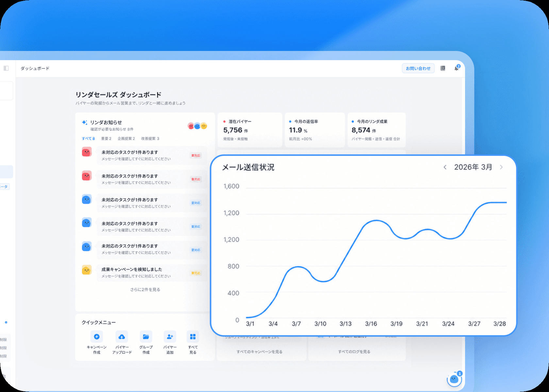Click the 3/10 date on chart axis
The height and width of the screenshot is (392, 549).
coord(320,324)
